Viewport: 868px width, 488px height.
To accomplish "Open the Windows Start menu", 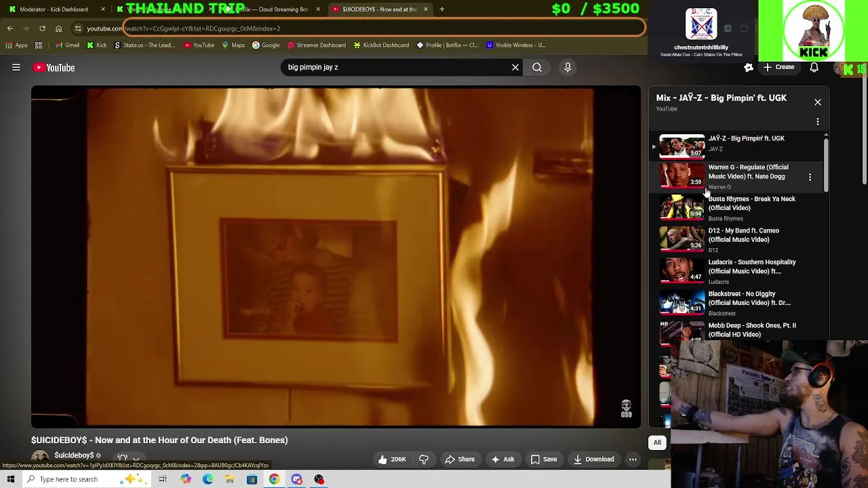I will click(11, 480).
